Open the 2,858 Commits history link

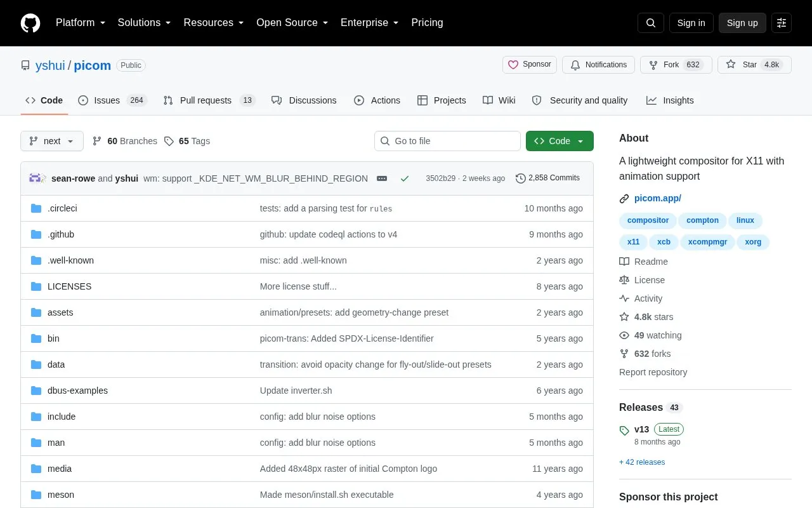click(548, 178)
